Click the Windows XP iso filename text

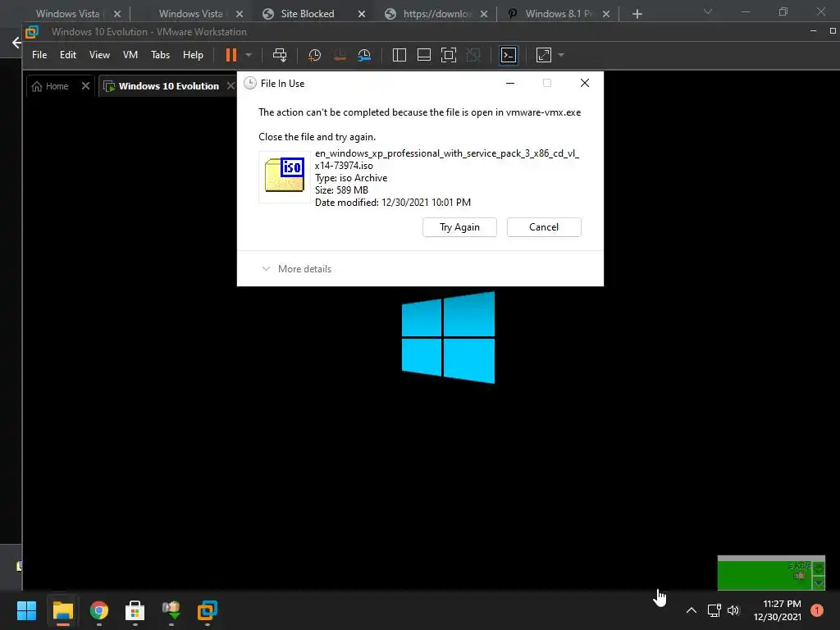pyautogui.click(x=447, y=160)
